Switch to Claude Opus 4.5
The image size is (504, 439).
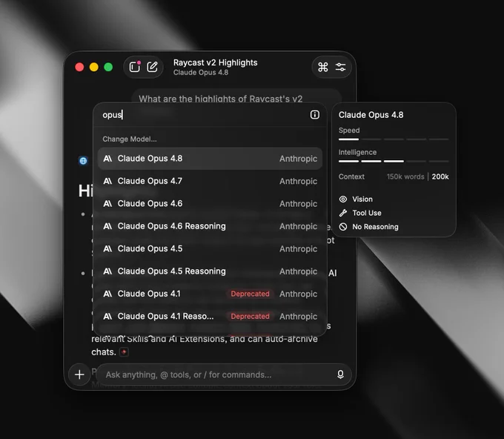(x=210, y=248)
